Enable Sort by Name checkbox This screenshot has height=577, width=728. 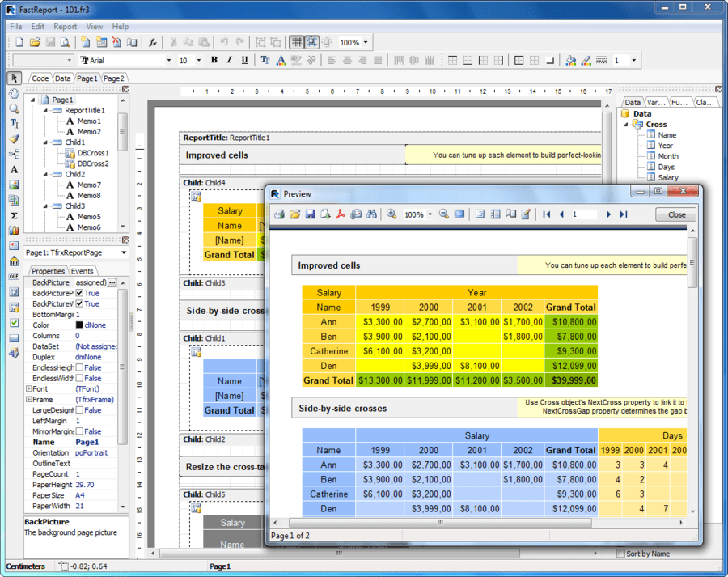point(620,554)
